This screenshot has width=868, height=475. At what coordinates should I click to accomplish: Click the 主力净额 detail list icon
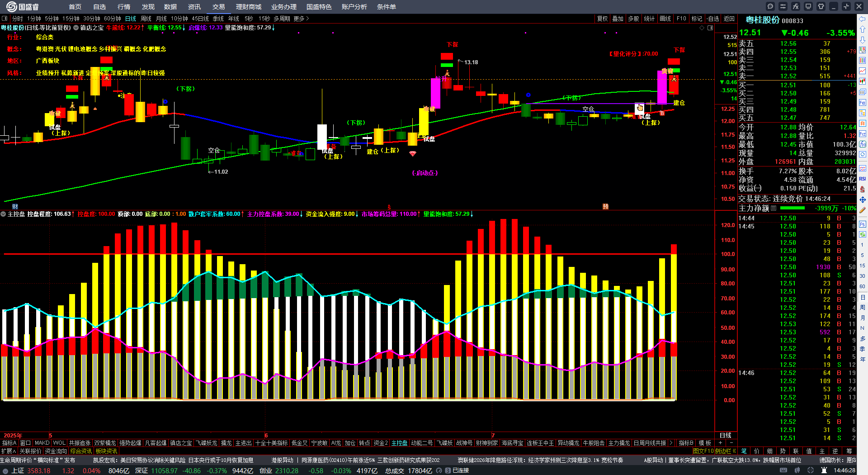tap(774, 208)
